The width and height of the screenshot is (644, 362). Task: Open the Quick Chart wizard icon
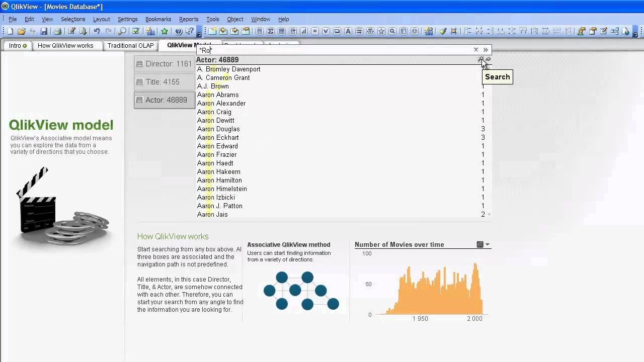coord(150,31)
